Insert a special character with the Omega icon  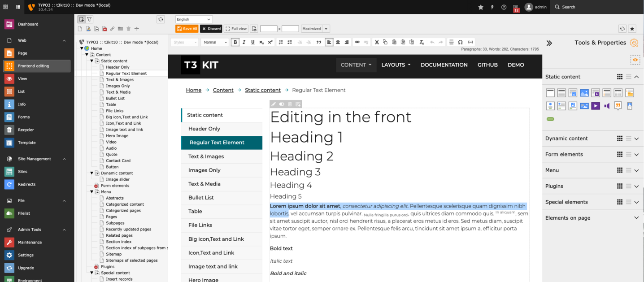click(x=460, y=42)
